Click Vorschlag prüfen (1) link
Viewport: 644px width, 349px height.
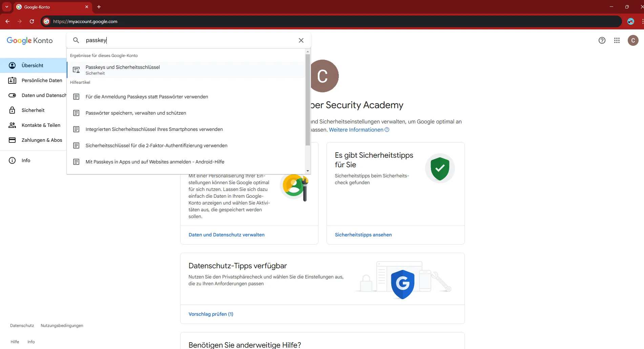(211, 314)
